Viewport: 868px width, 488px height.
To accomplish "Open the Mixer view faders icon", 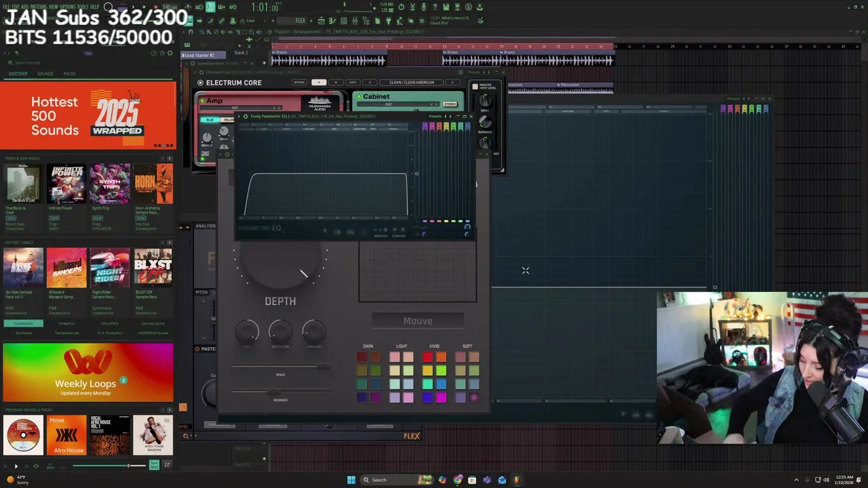I will 355,21.
